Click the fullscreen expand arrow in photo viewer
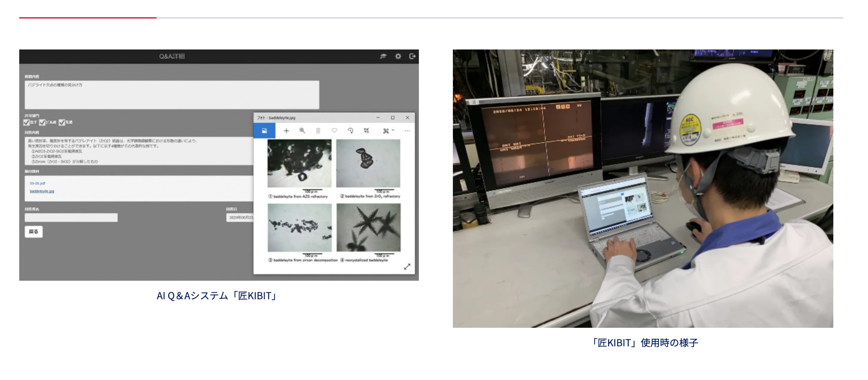Image resolution: width=868 pixels, height=380 pixels. tap(407, 267)
